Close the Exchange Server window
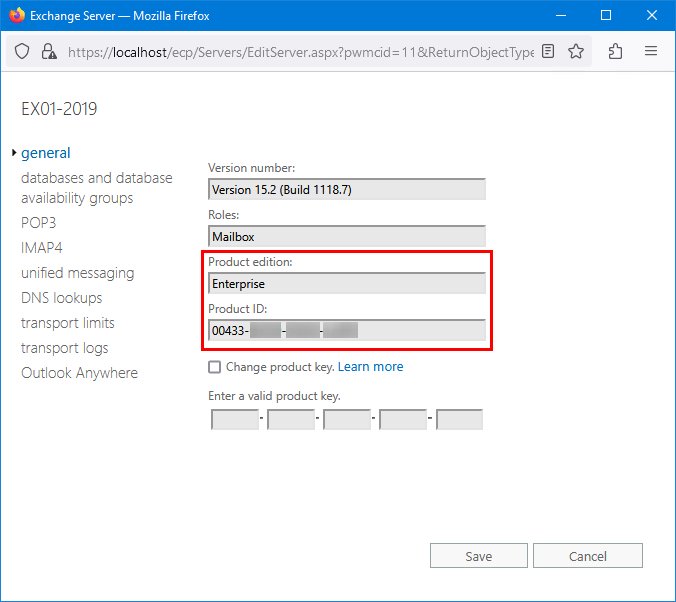This screenshot has width=676, height=602. tap(651, 16)
